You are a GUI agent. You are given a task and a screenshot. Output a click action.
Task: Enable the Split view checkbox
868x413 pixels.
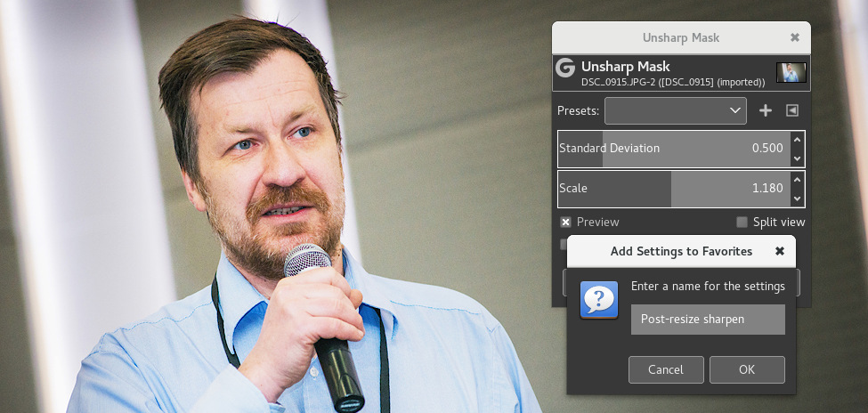tap(742, 222)
